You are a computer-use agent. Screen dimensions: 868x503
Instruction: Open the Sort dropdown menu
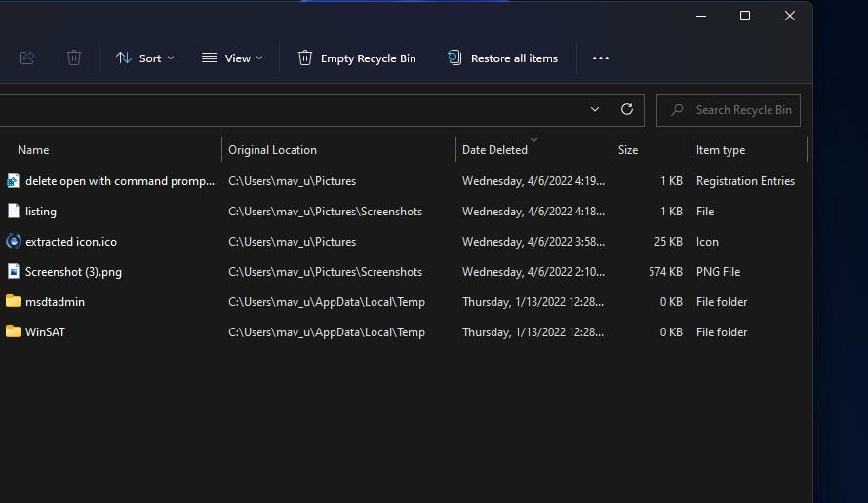[x=144, y=58]
